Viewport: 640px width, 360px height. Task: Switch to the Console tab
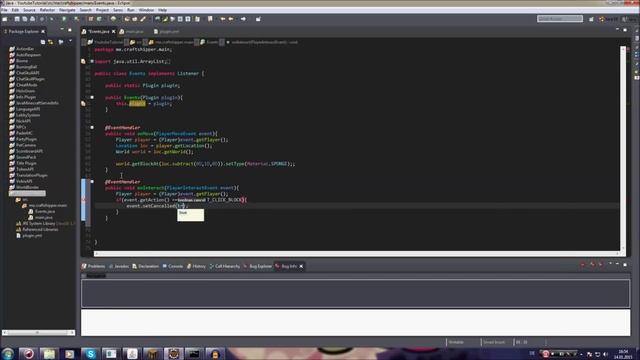point(173,266)
